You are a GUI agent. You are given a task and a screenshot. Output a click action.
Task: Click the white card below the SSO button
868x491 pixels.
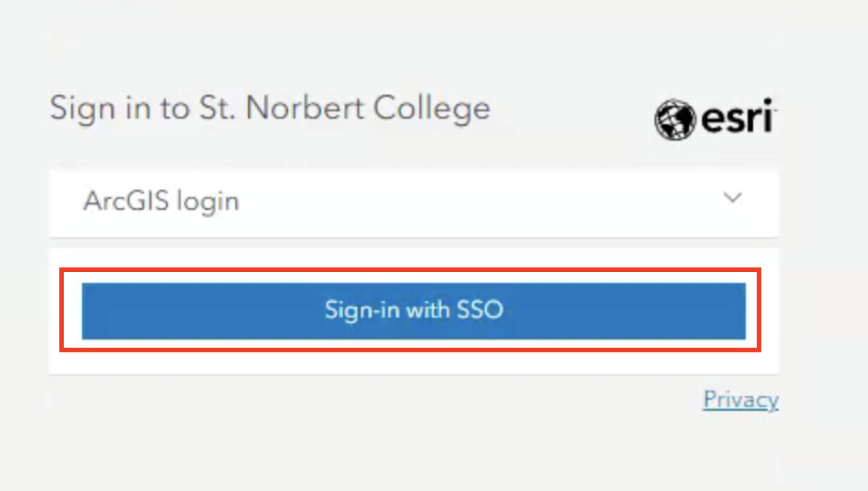414,362
